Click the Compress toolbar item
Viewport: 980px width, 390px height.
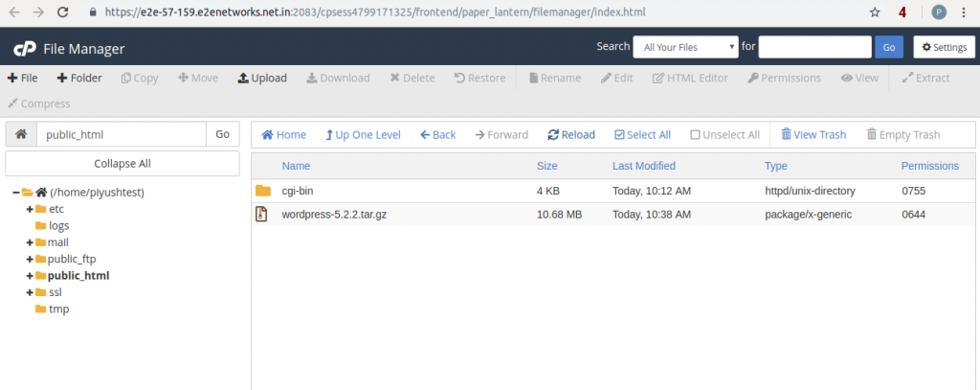(38, 103)
